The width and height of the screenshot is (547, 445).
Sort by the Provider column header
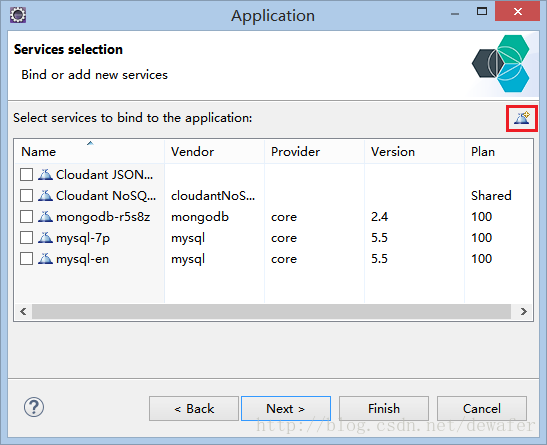click(x=314, y=152)
